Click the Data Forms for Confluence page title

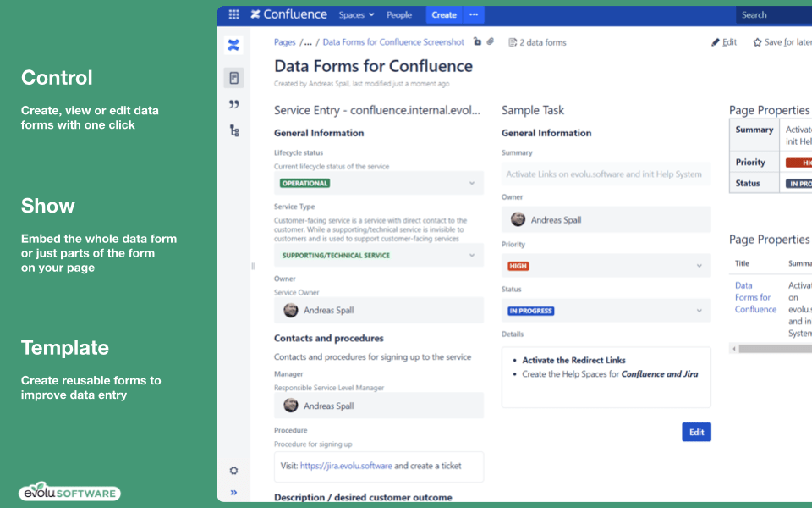(x=373, y=66)
